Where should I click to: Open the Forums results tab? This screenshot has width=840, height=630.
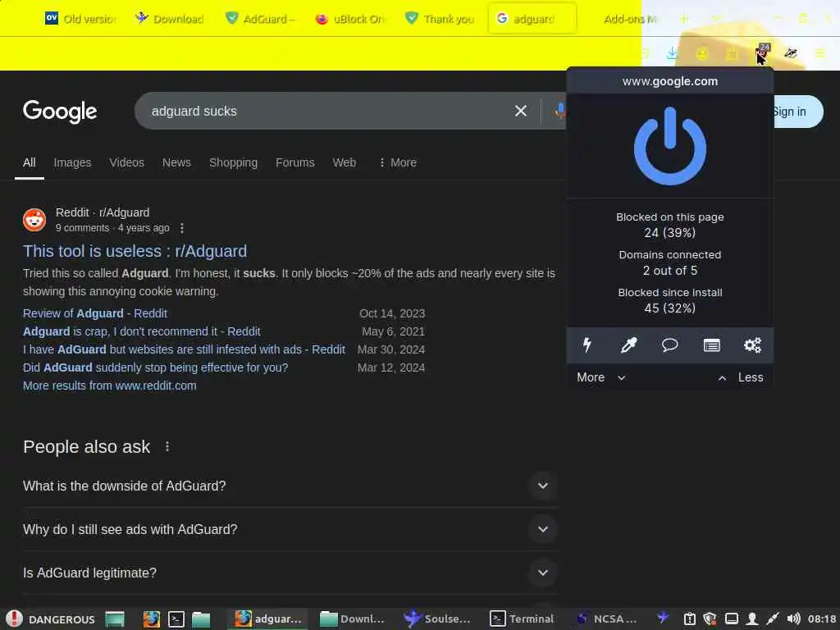(x=295, y=162)
